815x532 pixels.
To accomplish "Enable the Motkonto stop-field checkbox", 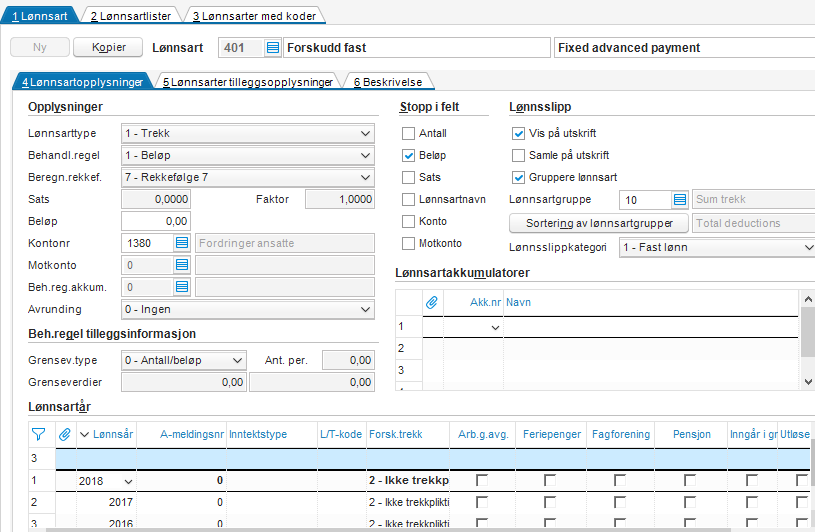I will pyautogui.click(x=408, y=243).
